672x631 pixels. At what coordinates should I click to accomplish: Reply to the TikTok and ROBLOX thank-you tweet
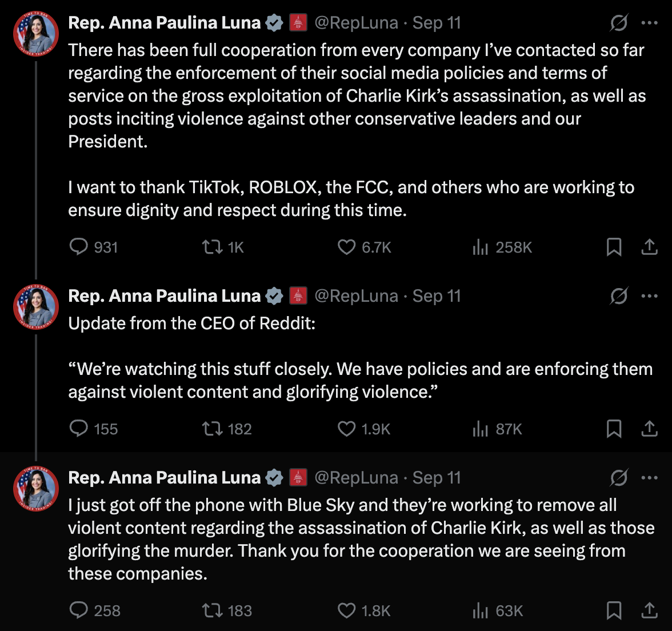click(78, 247)
